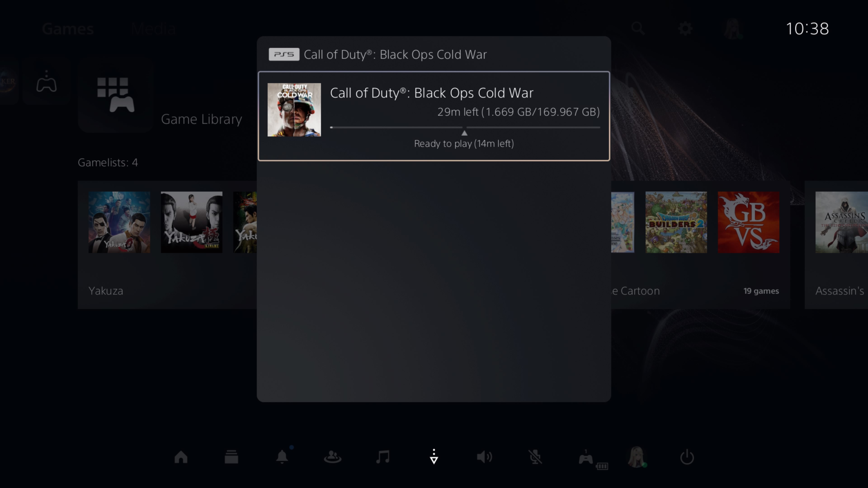The height and width of the screenshot is (488, 868).
Task: Click the Cold War cover art thumbnail
Action: 294,110
